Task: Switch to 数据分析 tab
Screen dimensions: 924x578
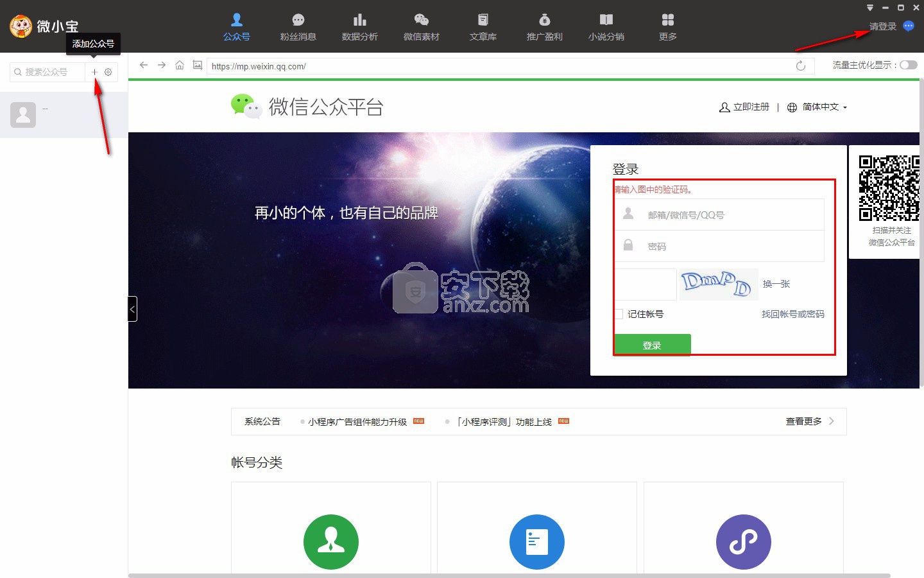Action: (360, 27)
